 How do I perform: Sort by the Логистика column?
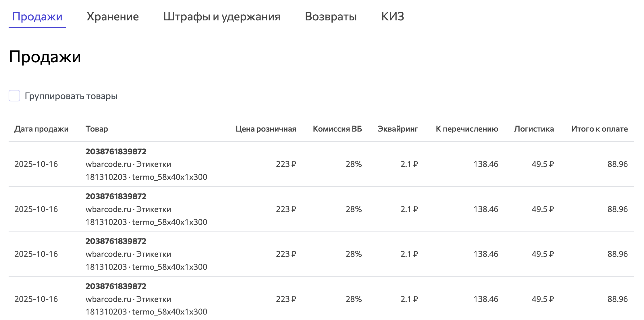tap(534, 129)
